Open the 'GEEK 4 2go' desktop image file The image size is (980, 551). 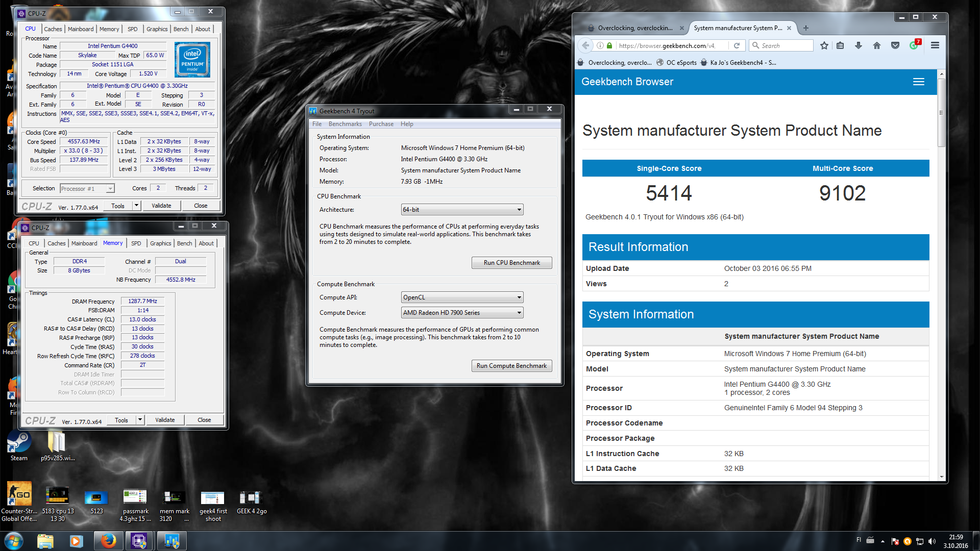[x=252, y=502]
